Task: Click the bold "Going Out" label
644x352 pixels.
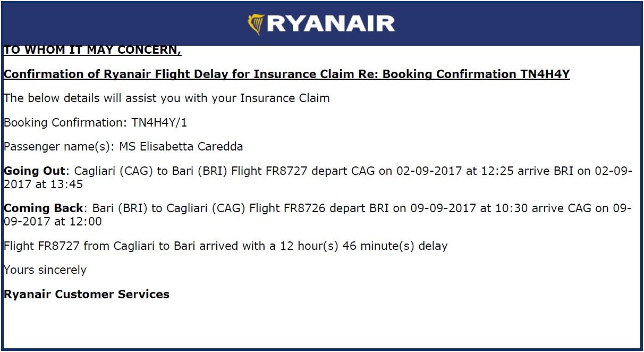Action: point(35,171)
